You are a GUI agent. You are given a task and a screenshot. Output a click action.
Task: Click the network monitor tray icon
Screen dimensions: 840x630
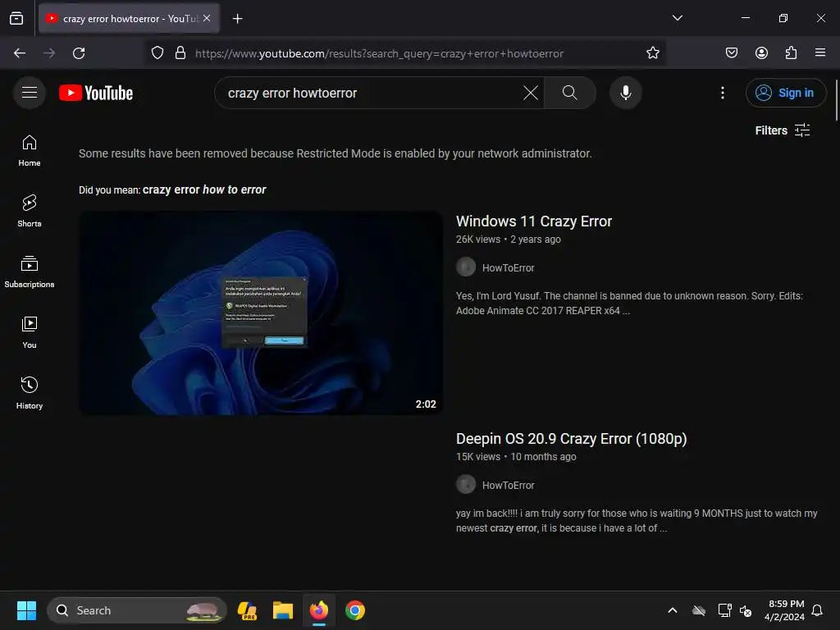[724, 610]
